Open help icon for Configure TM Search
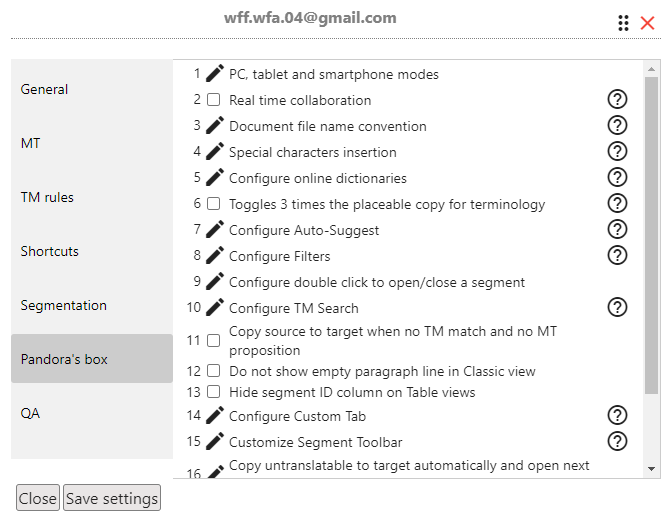669x516 pixels. [617, 307]
